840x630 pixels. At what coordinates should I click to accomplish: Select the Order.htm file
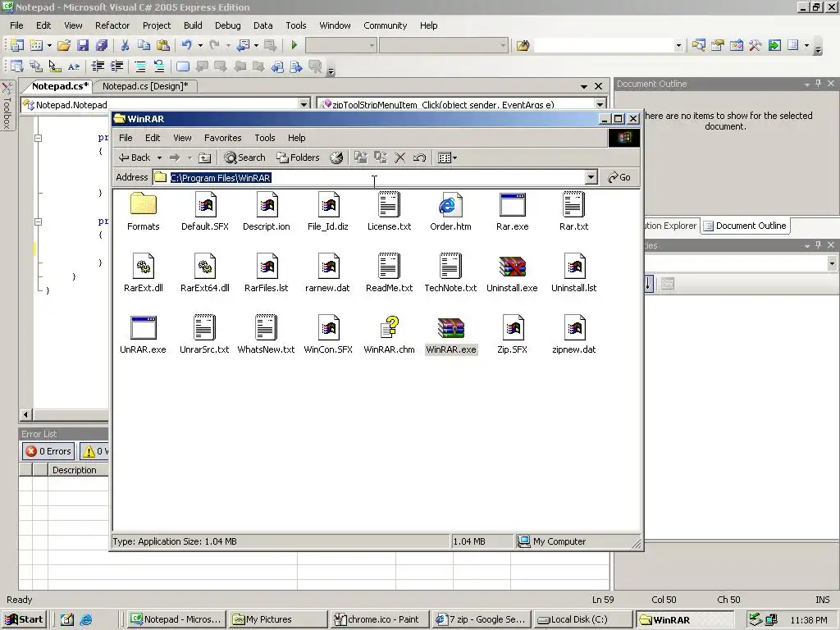point(450,212)
